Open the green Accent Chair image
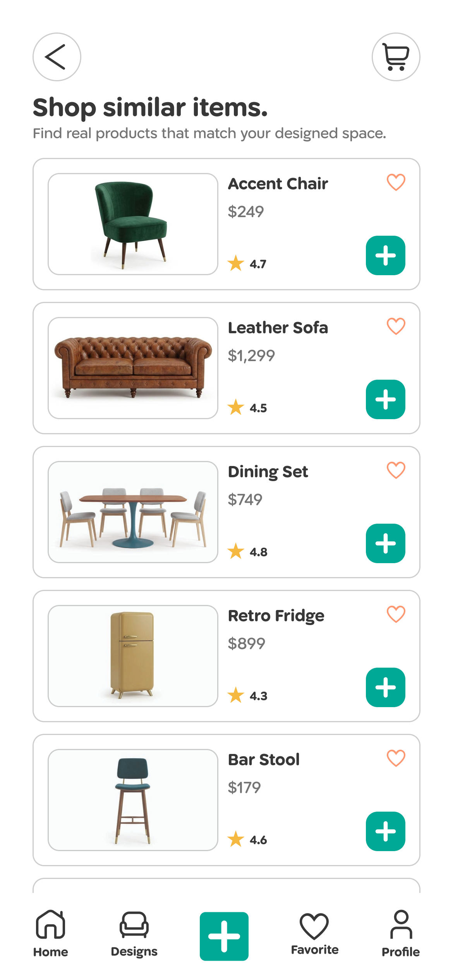This screenshot has height=980, width=453. [133, 224]
